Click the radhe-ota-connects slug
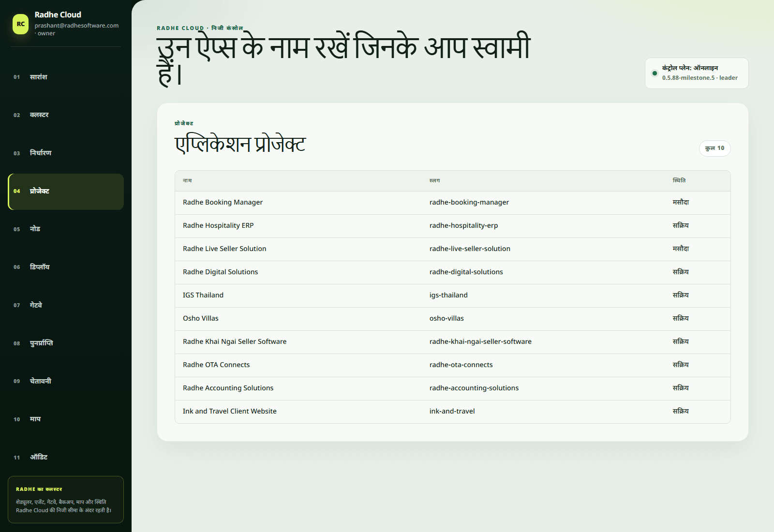 [461, 365]
